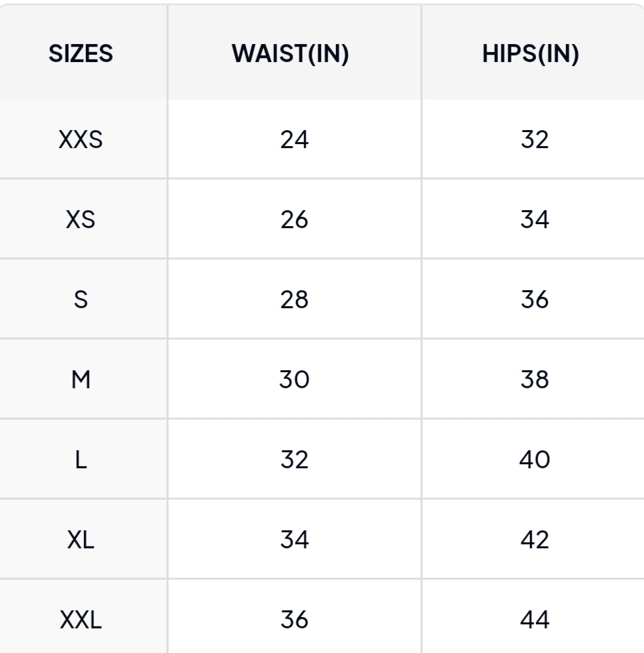
Task: Select the XL size cell
Action: click(81, 540)
